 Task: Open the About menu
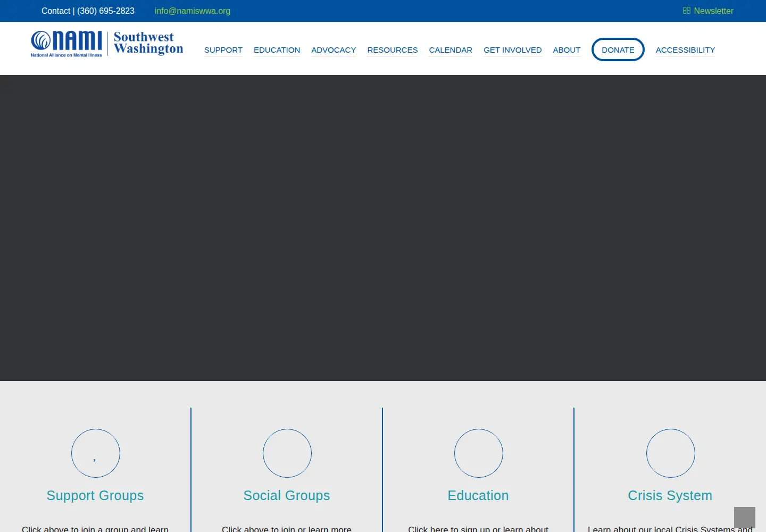coord(567,50)
